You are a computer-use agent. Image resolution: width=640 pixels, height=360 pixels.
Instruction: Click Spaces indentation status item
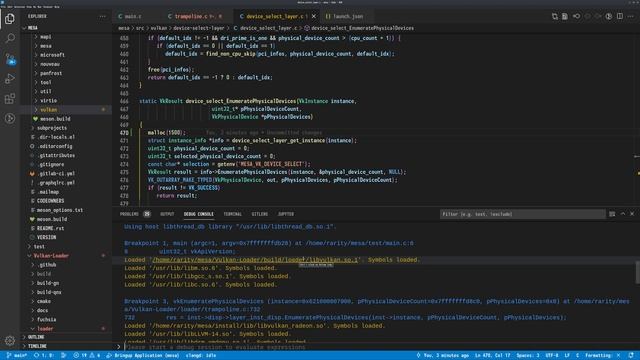point(528,356)
